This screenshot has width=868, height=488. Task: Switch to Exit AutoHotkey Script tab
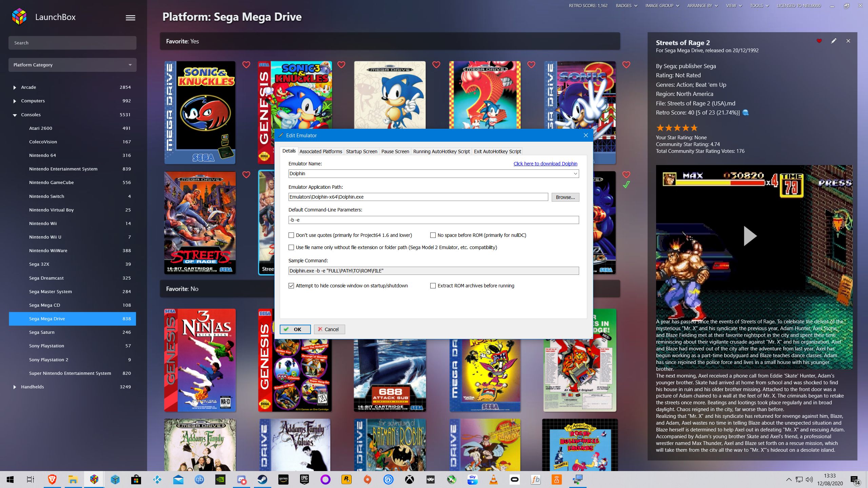[497, 151]
